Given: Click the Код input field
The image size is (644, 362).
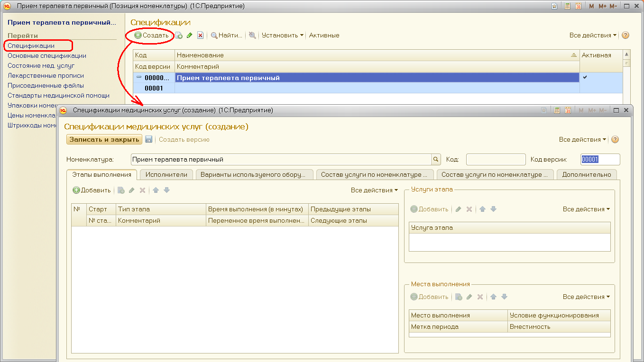Looking at the screenshot, I should (x=496, y=159).
